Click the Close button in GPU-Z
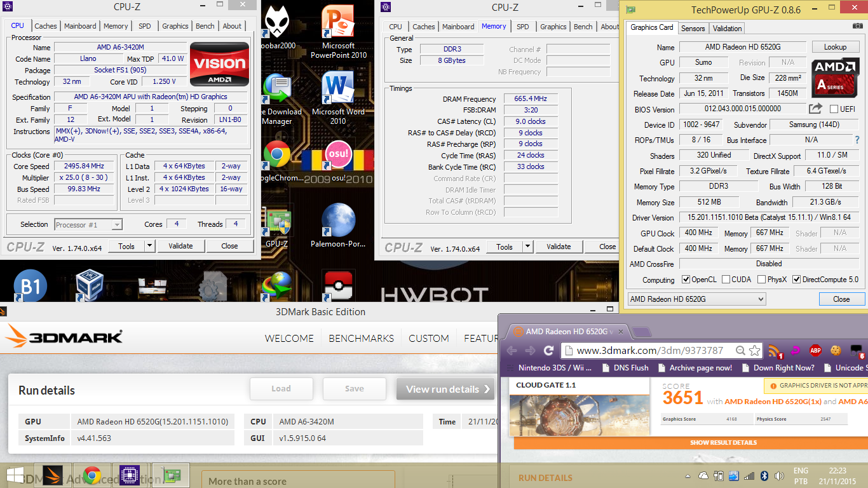The width and height of the screenshot is (868, 488). coord(841,299)
